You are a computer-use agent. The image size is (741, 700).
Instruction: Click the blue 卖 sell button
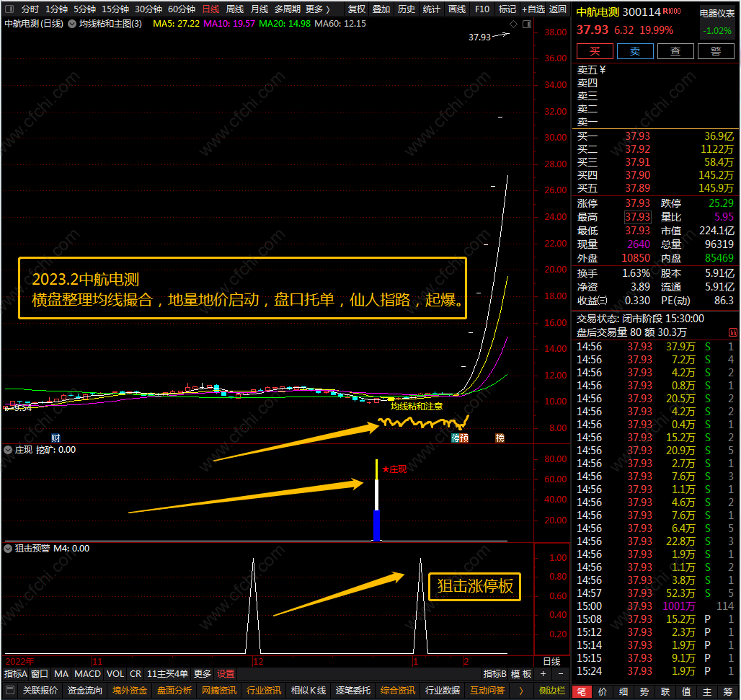click(635, 51)
